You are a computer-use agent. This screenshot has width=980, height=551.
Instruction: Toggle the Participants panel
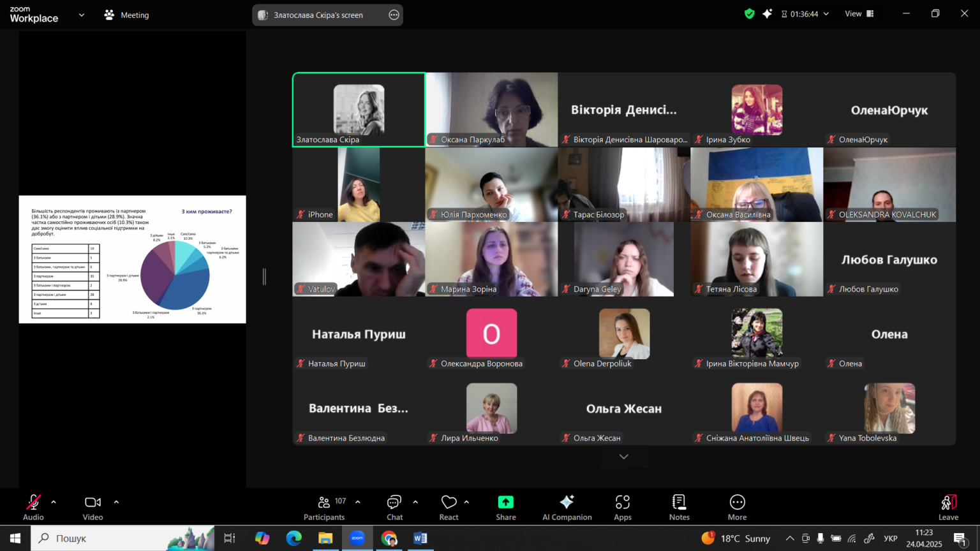[x=324, y=508]
